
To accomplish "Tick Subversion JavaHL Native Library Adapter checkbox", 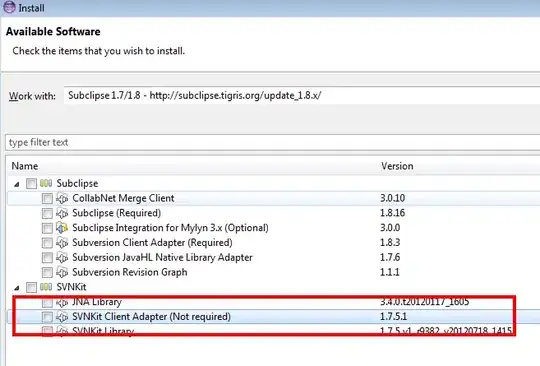I will 47,258.
